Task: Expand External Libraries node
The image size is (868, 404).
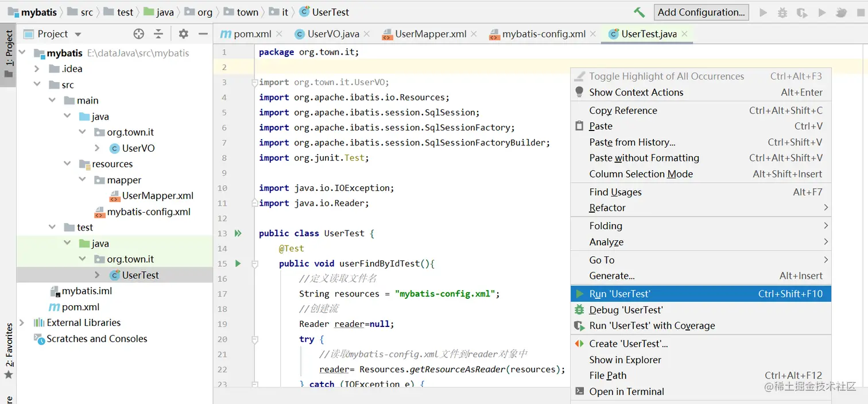Action: point(22,323)
